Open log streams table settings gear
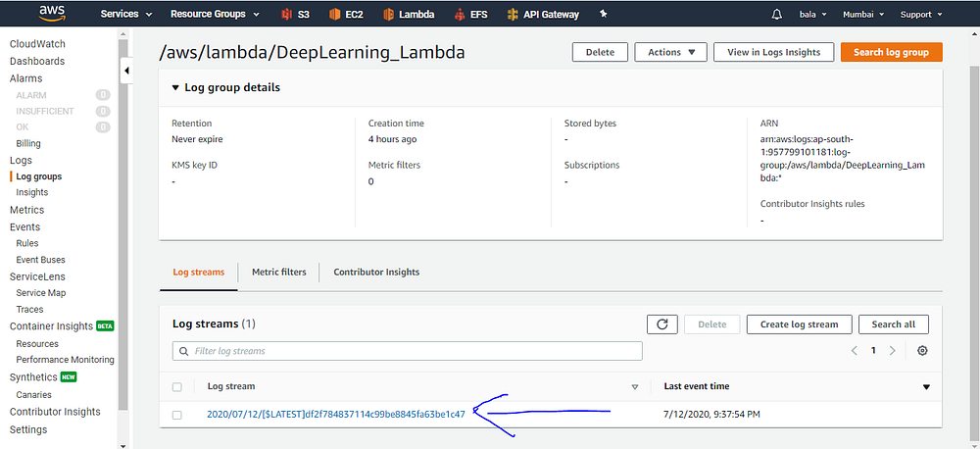The height and width of the screenshot is (449, 980). 922,351
